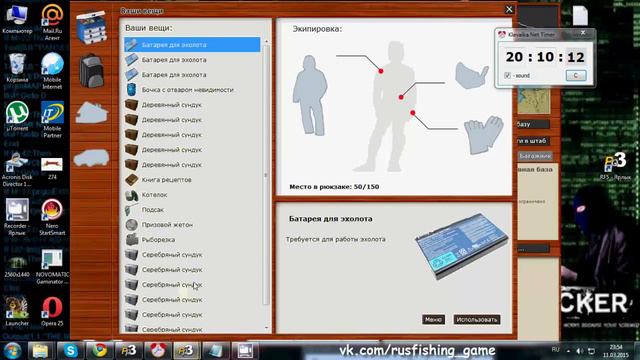The width and height of the screenshot is (640, 360).
Task: Click the Багажник button in background window
Action: pyautogui.click(x=535, y=156)
